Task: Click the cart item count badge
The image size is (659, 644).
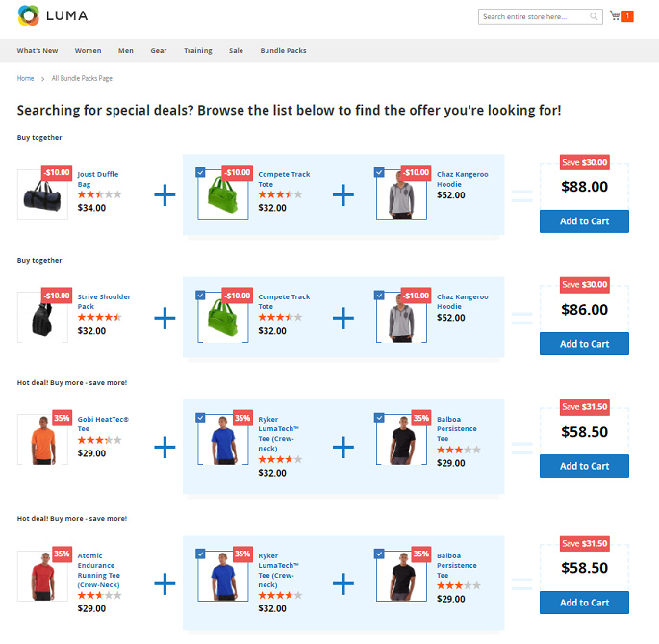Action: pos(628,16)
